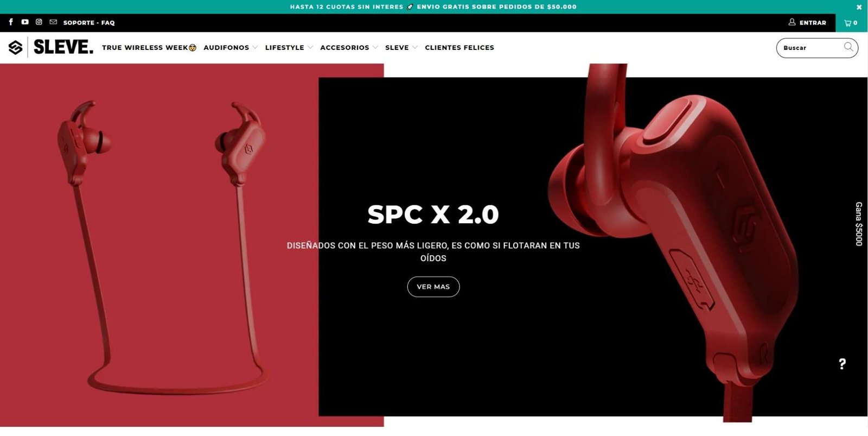Expand the LIFESTYLE dropdown menu

pyautogui.click(x=289, y=48)
